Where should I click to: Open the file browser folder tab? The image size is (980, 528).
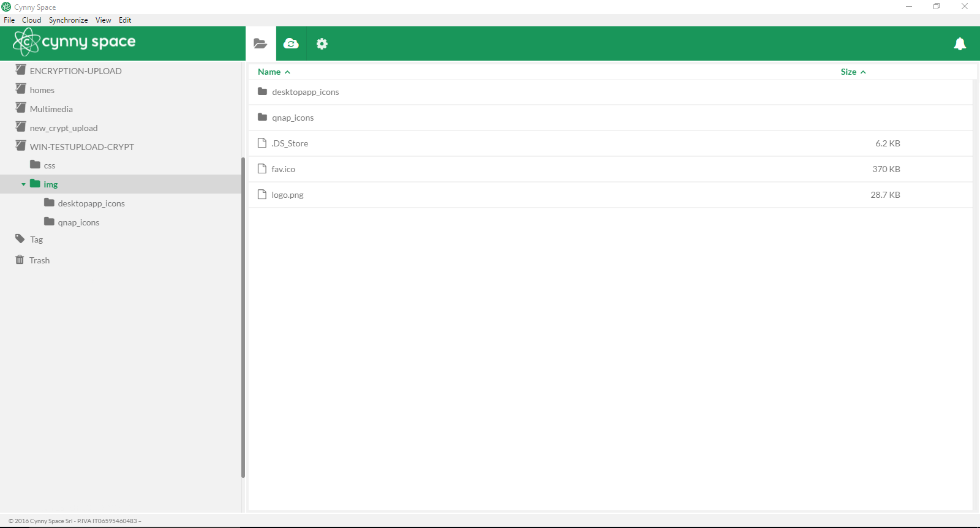point(260,43)
